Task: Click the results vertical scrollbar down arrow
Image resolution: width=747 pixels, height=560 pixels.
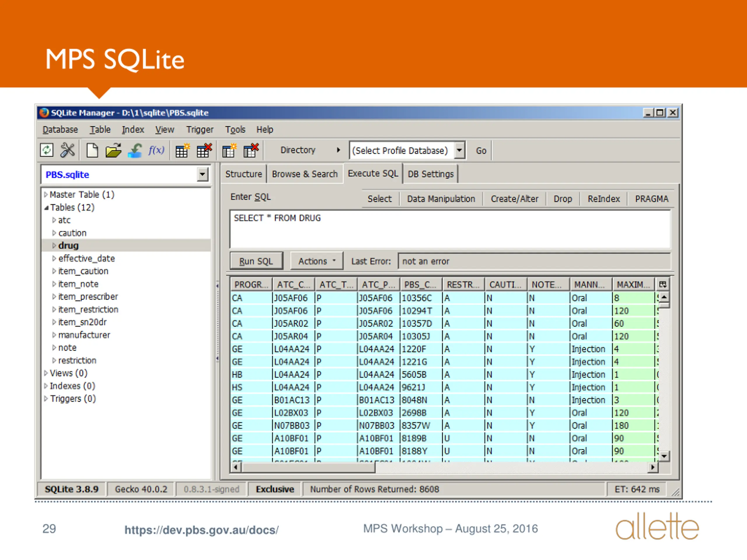Action: (664, 456)
